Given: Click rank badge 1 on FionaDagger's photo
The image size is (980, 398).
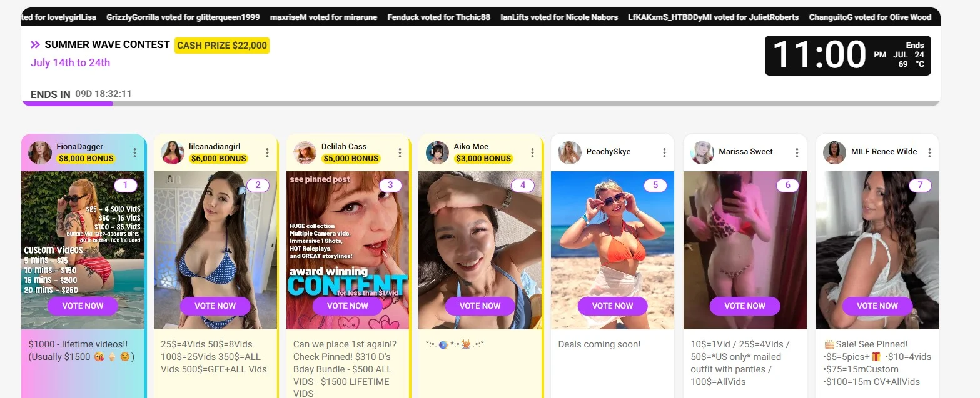Looking at the screenshot, I should 126,185.
